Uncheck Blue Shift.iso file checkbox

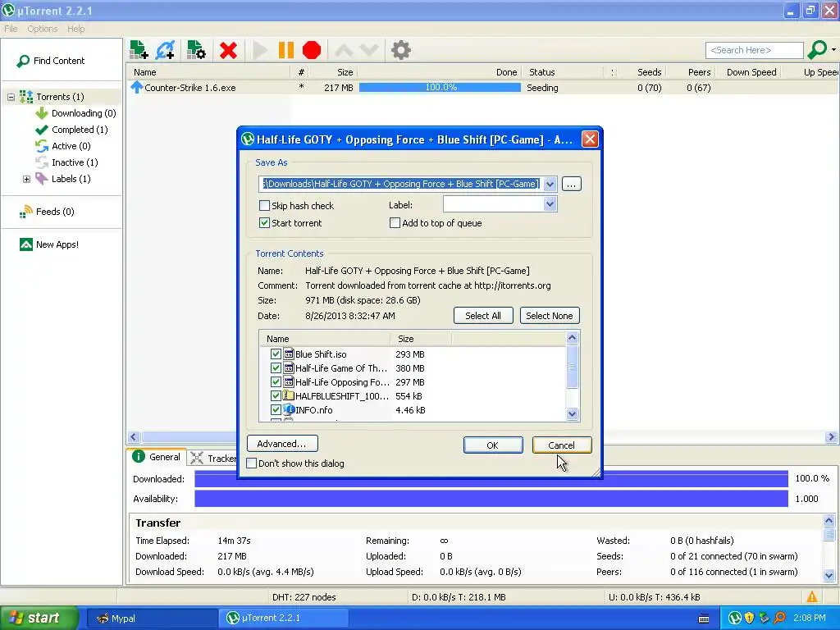[x=276, y=354]
